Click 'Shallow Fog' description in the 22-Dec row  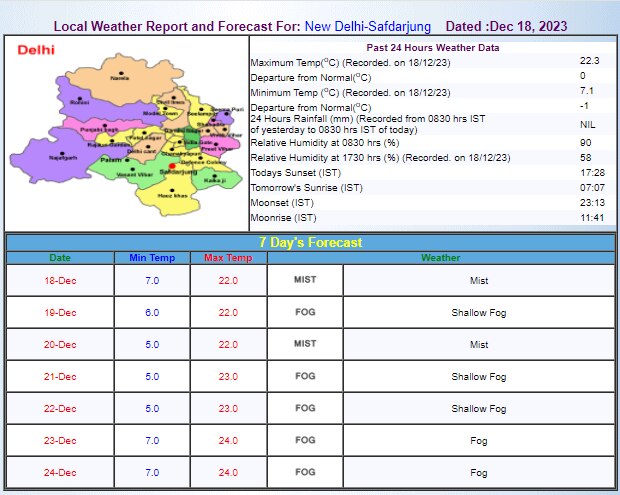[479, 409]
